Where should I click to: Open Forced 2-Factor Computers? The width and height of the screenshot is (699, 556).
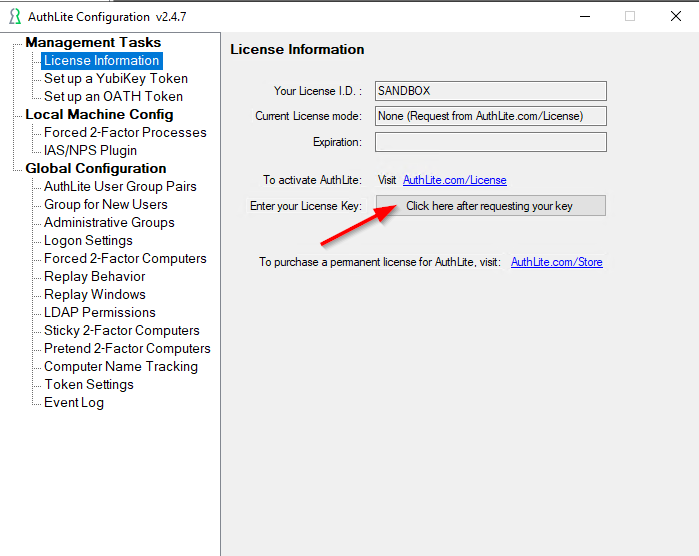125,259
